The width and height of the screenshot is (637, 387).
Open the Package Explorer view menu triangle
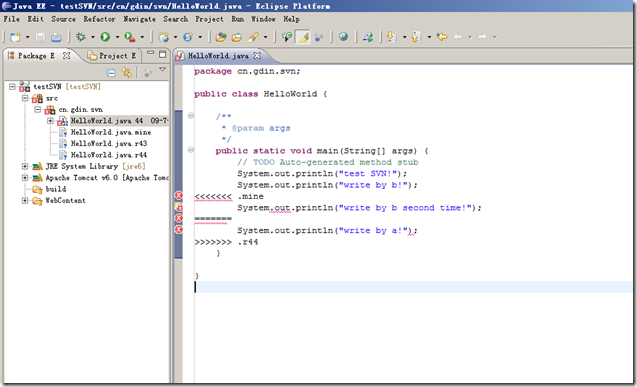(x=162, y=70)
